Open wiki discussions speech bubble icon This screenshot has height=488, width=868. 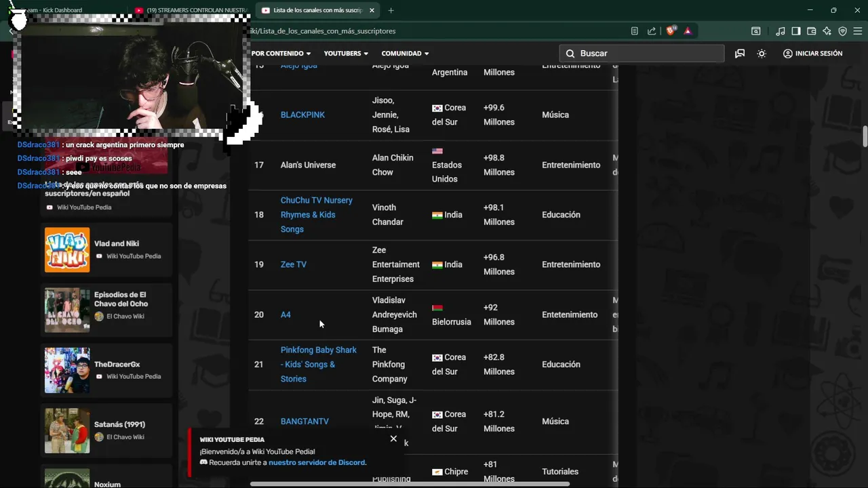point(740,54)
